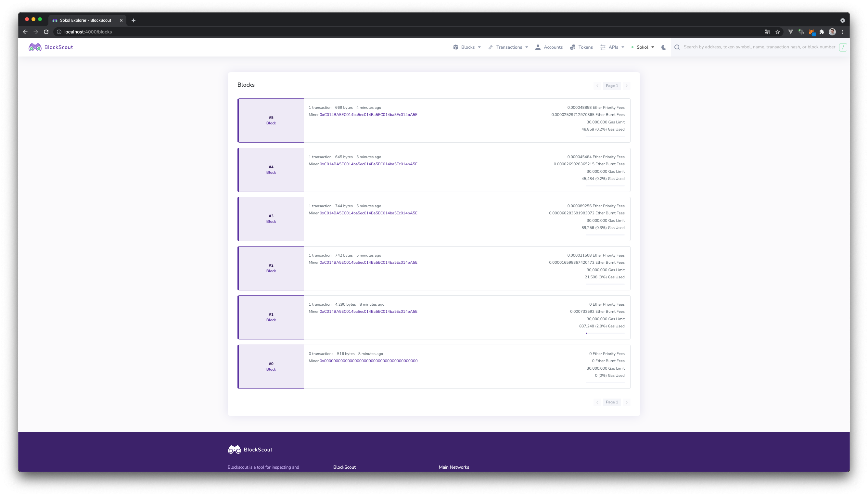This screenshot has width=868, height=496.
Task: Click the BlockScout binoculars logo in header
Action: (35, 47)
